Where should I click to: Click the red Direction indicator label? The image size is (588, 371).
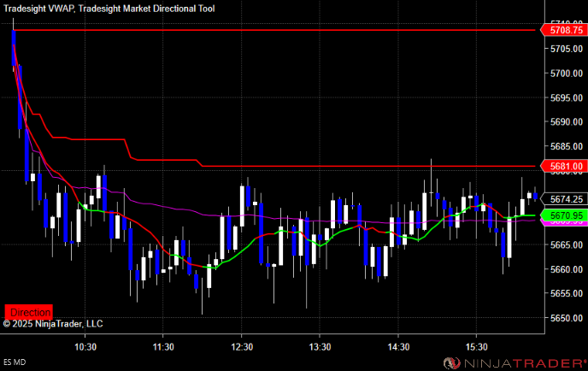coord(28,312)
